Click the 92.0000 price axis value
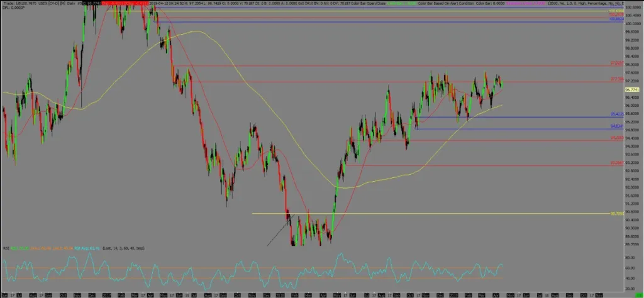 click(631, 187)
